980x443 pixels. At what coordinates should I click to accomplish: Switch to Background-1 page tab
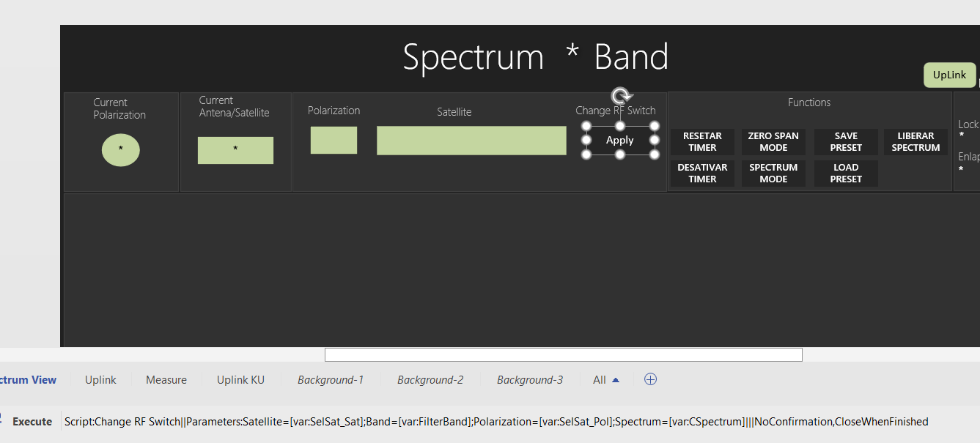(331, 380)
